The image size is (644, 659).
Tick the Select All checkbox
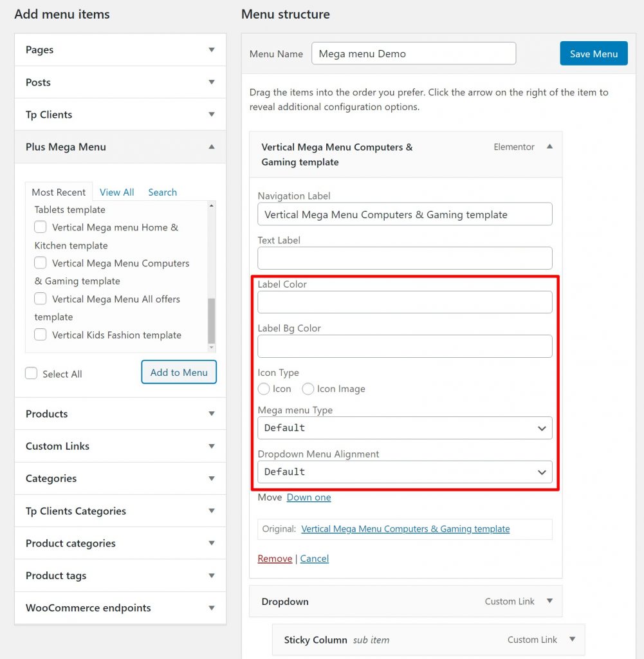click(x=31, y=373)
